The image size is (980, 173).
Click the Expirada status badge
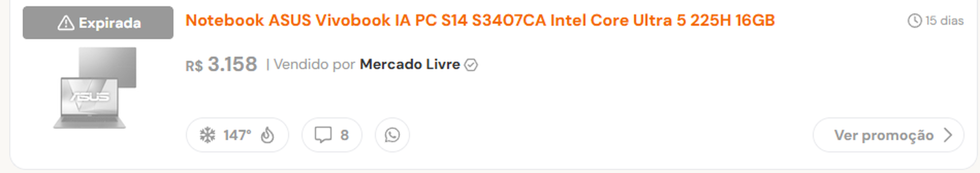[98, 23]
